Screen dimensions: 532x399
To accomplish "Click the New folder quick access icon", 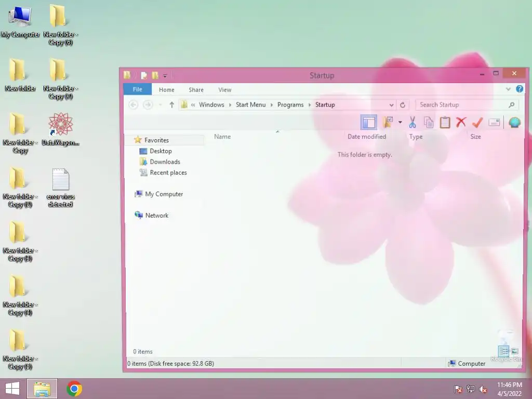I will point(155,75).
